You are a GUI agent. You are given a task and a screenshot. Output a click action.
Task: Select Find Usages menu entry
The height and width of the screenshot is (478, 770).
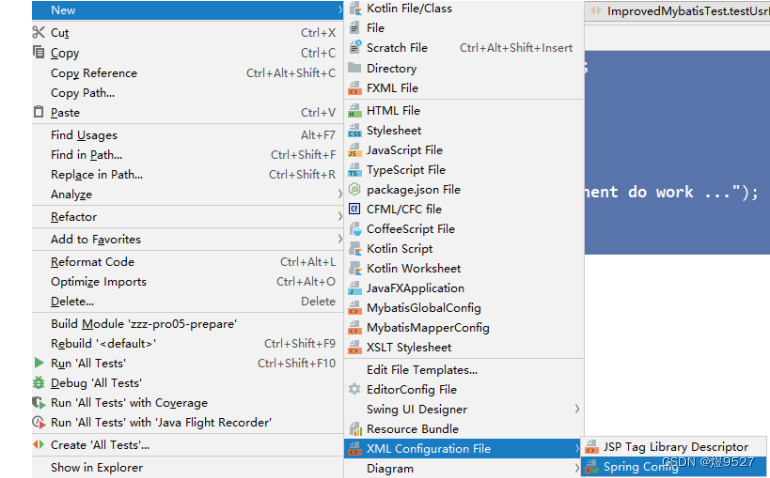pyautogui.click(x=188, y=135)
